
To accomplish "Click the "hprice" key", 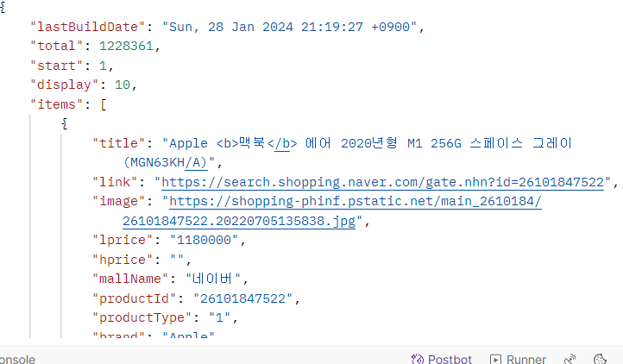I will tap(123, 260).
